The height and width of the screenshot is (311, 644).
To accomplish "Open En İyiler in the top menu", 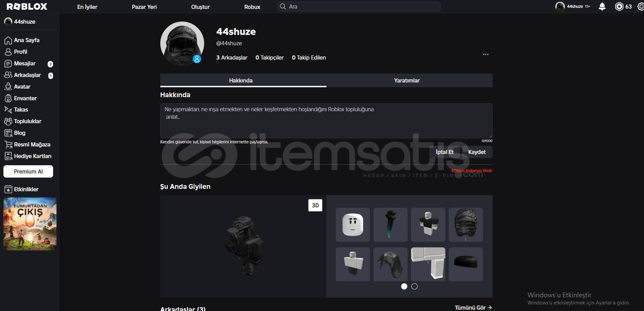I will point(87,7).
